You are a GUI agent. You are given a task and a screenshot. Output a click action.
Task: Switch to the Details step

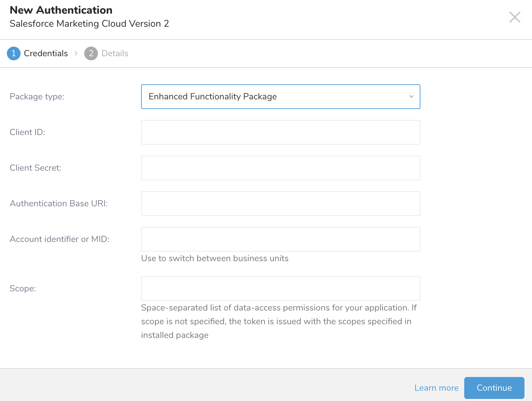click(x=115, y=53)
